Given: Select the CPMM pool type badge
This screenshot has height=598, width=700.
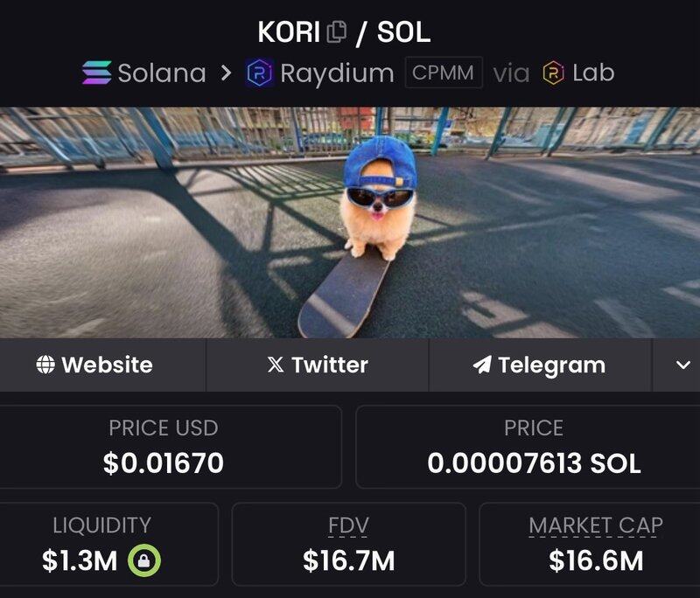Looking at the screenshot, I should (x=444, y=73).
